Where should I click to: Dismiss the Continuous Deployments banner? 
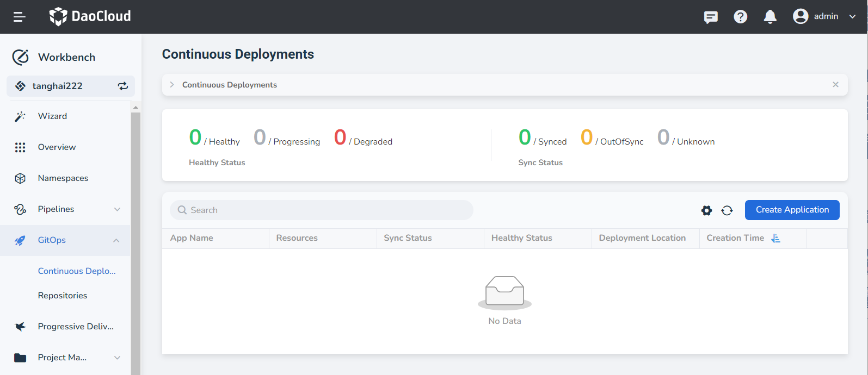point(835,85)
